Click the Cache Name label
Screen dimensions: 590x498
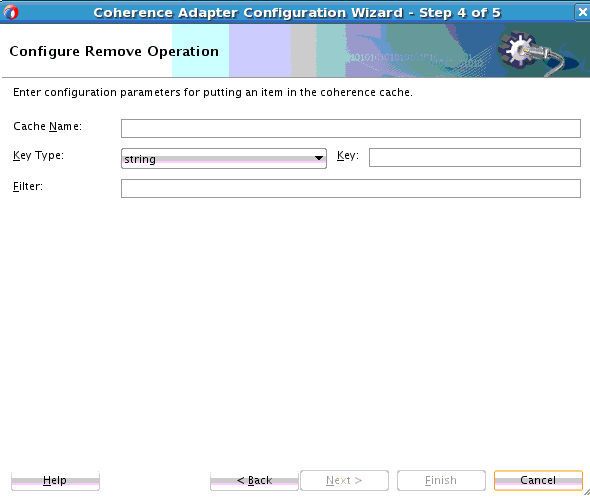pyautogui.click(x=47, y=126)
